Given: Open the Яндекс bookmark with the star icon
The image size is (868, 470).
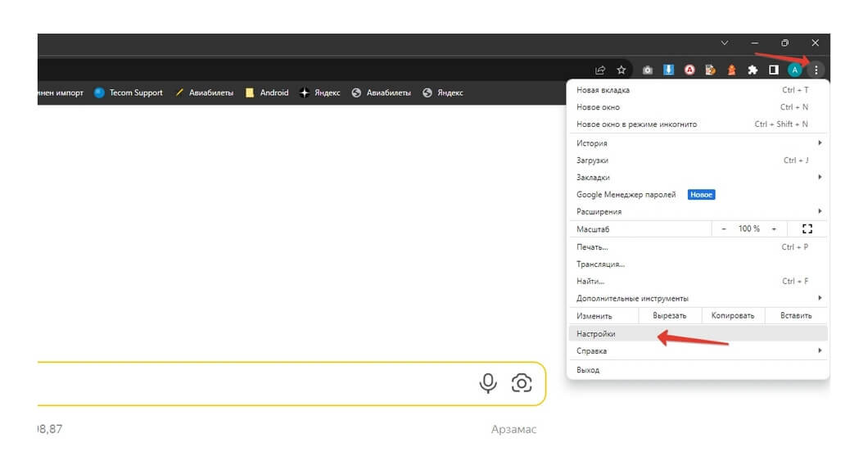Looking at the screenshot, I should 320,93.
